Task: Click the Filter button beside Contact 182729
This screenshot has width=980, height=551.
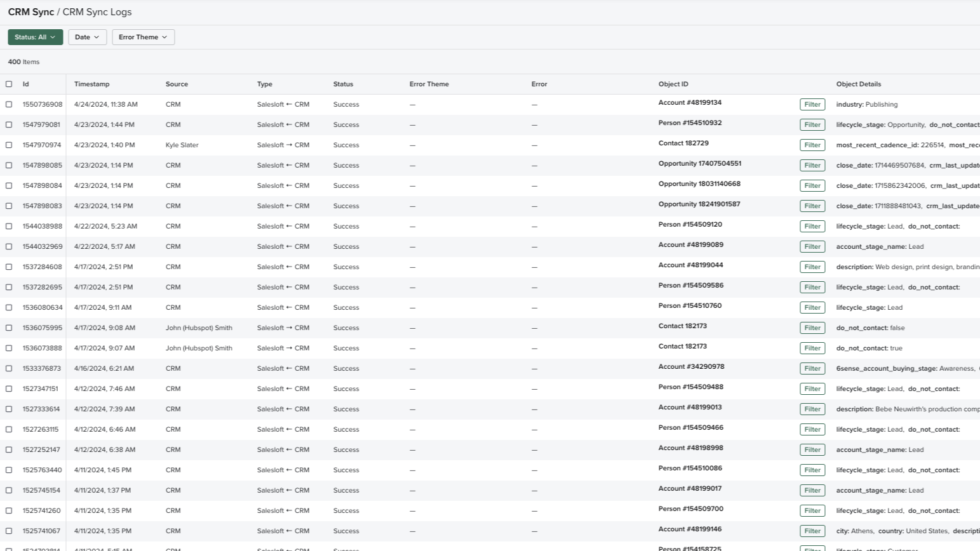Action: click(x=812, y=145)
